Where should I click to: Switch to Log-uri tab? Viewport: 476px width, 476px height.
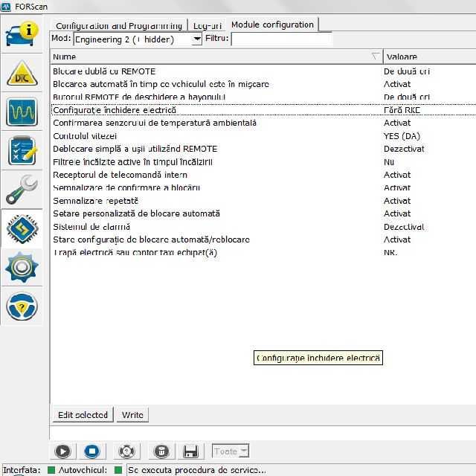coord(208,25)
